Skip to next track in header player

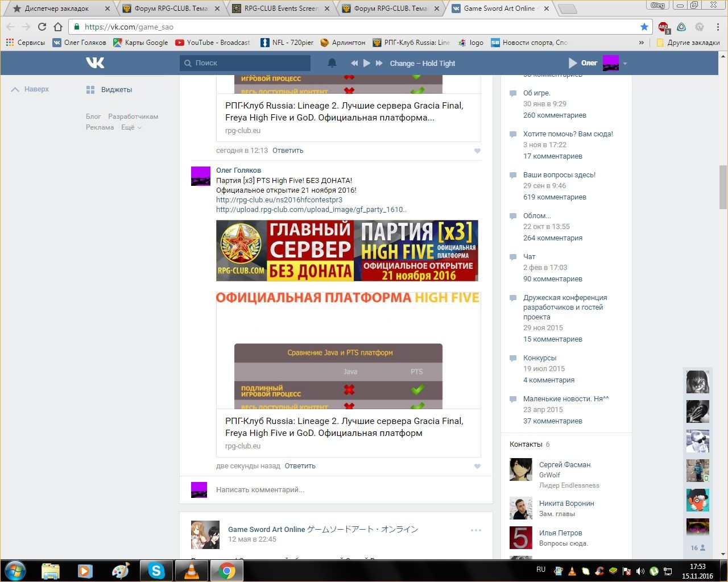coord(379,63)
